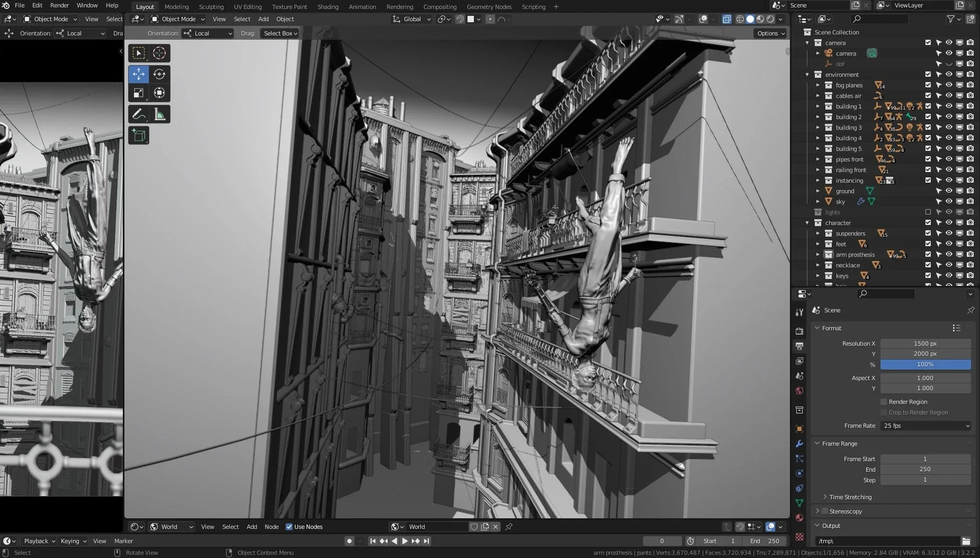Screen dimensions: 980x558
Task: Activate the Annotate pencil tool
Action: tap(139, 114)
